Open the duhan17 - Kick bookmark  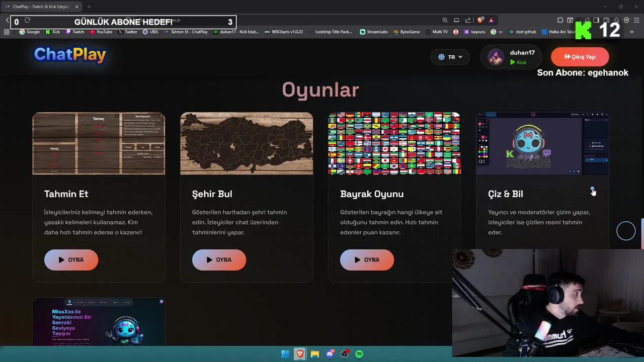236,32
